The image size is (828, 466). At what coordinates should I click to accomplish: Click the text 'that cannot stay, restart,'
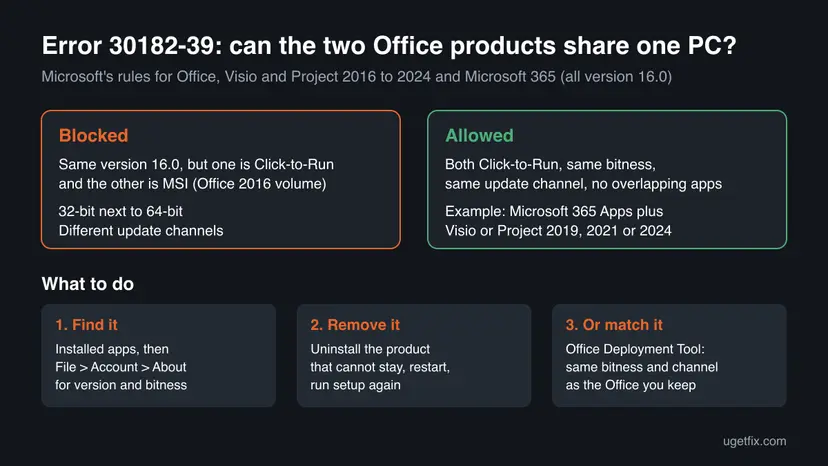click(x=380, y=367)
